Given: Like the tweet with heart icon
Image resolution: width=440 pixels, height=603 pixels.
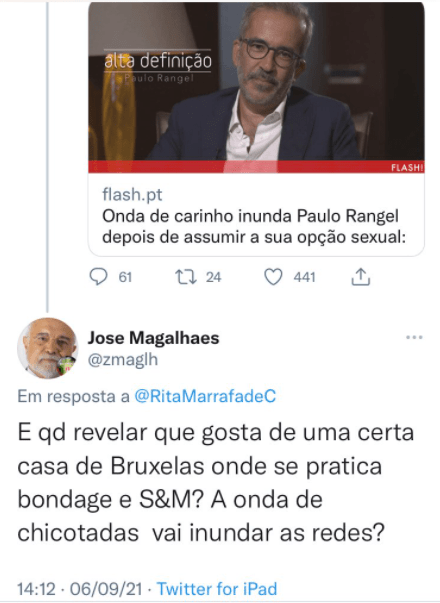Looking at the screenshot, I should pyautogui.click(x=273, y=277).
